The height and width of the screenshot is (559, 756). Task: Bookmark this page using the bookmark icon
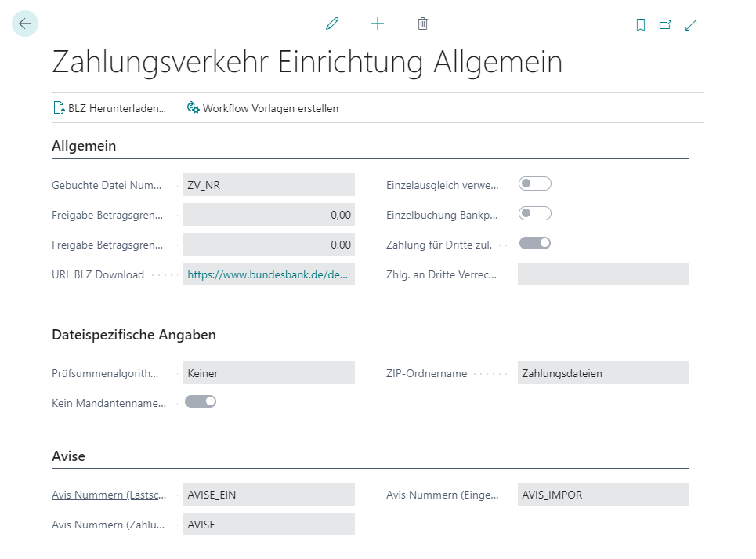pos(640,24)
